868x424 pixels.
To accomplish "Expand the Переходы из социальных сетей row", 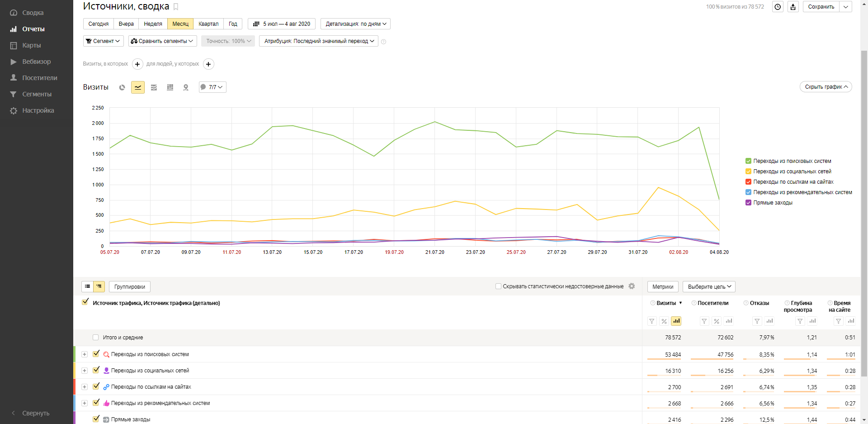I will [x=85, y=371].
